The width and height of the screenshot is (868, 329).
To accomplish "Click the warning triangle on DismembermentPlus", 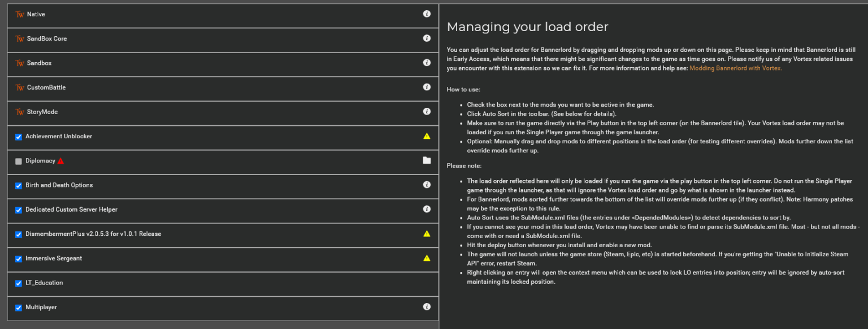I will 427,234.
